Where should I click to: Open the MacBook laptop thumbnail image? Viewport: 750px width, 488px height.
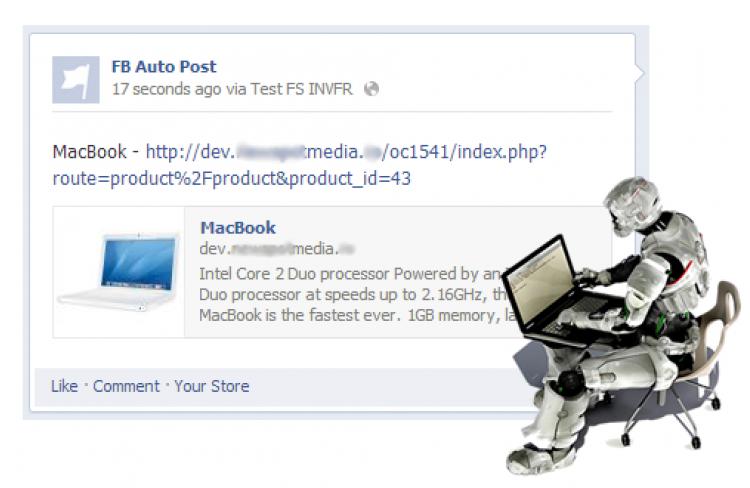point(119,272)
